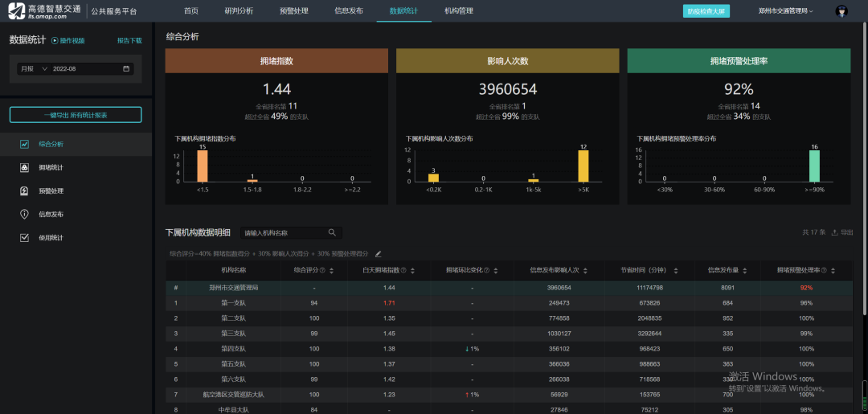868x414 pixels.
Task: Click the 使用统计 checkbox icon in sidebar
Action: point(24,237)
